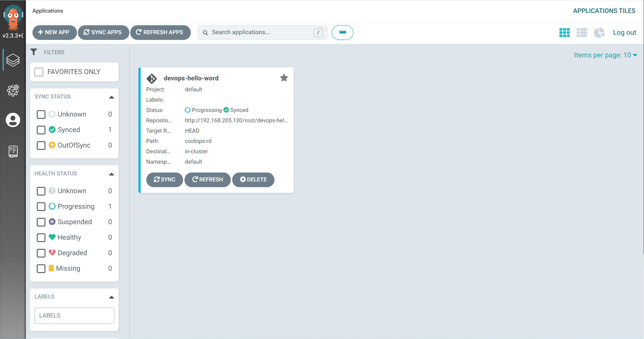Viewport: 644px width, 339px height.
Task: Check the Health Status Unknown checkbox
Action: click(x=41, y=191)
